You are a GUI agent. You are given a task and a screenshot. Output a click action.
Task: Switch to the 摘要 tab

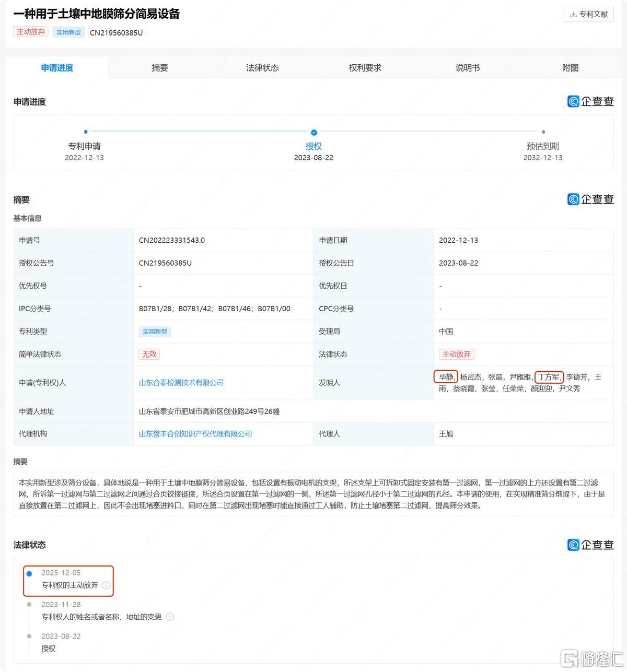pyautogui.click(x=160, y=68)
